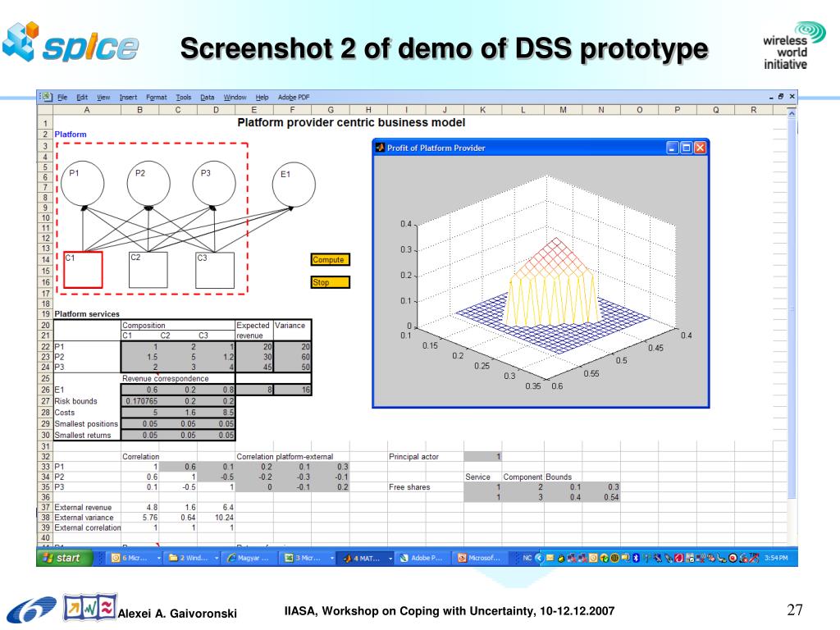Viewport: 840px width, 630px height.
Task: Open the Window menu
Action: click(235, 97)
